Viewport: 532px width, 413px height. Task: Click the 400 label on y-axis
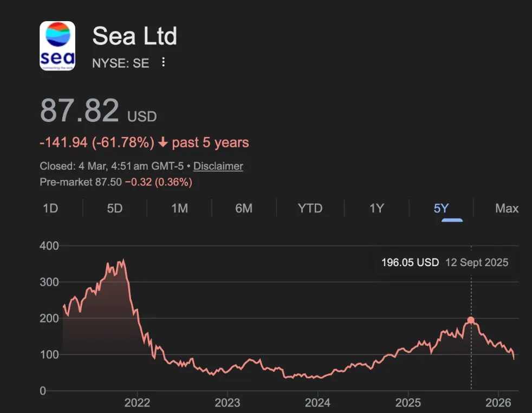pos(49,246)
